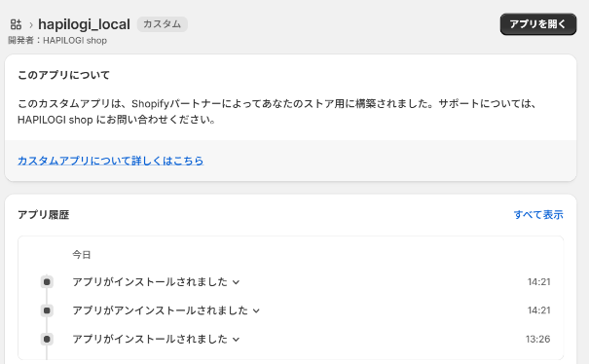The height and width of the screenshot is (364, 589).
Task: Open the カスタムアプリについて詳しくはこちら link
Action: click(x=110, y=161)
